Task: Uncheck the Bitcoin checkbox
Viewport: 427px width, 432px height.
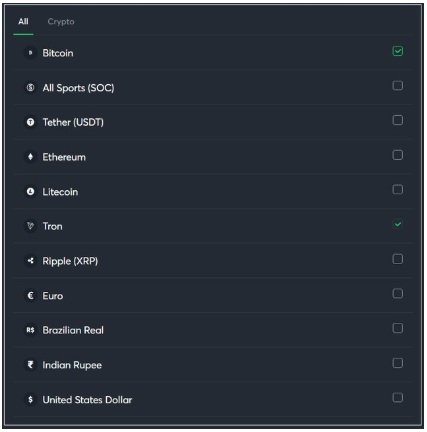Action: [398, 51]
